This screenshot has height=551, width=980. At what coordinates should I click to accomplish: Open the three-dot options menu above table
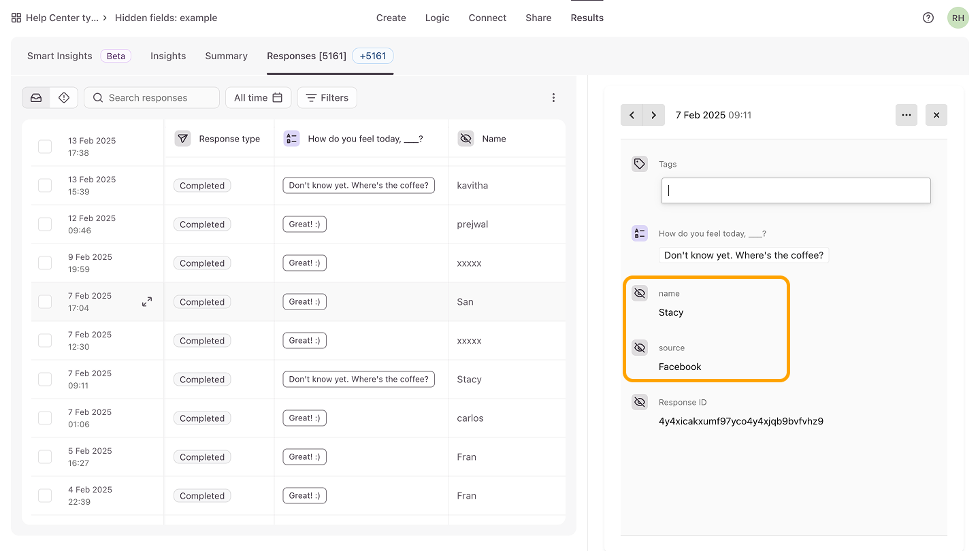coord(553,98)
